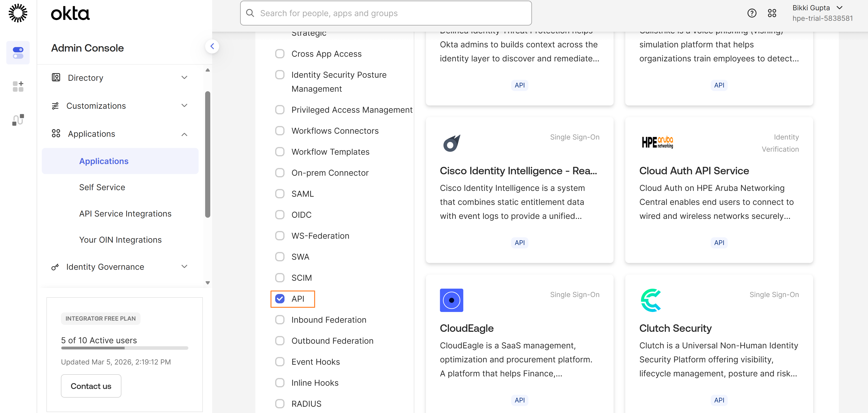868x413 pixels.
Task: Click the Identity Governance key icon
Action: click(x=55, y=267)
